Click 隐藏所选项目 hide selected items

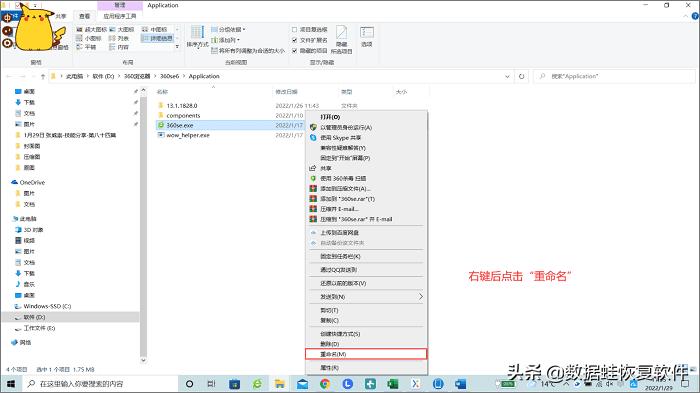tap(342, 39)
